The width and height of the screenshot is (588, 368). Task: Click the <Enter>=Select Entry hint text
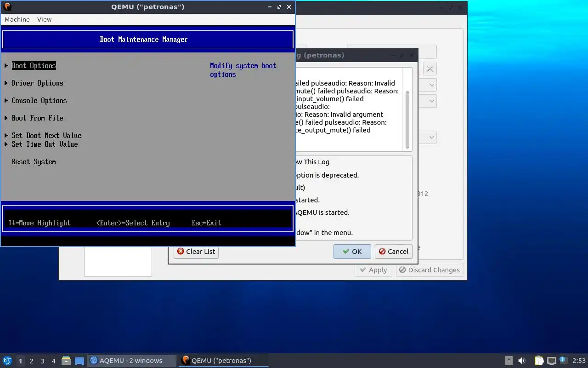click(x=133, y=223)
